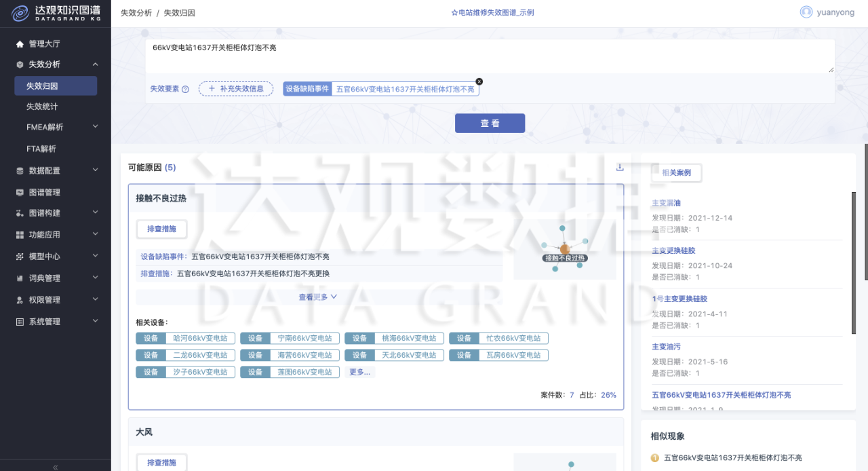The image size is (868, 471).
Task: Click the 相关案例 list scrollbar
Action: (853, 263)
